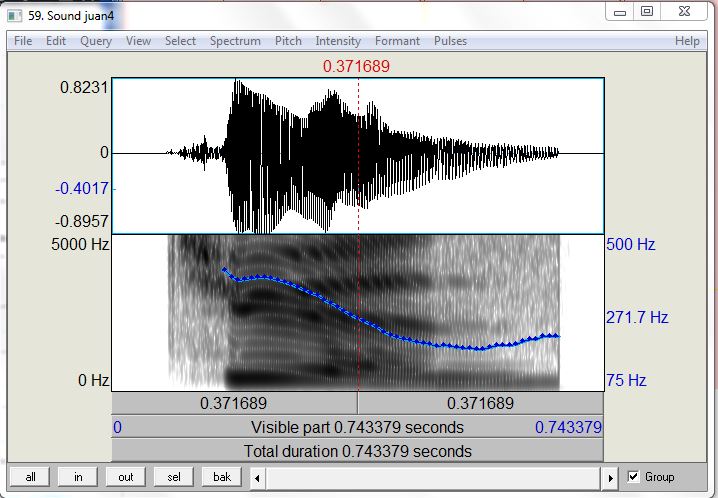The height and width of the screenshot is (498, 718).
Task: Click the blue 0.743379 end time label
Action: tap(568, 427)
